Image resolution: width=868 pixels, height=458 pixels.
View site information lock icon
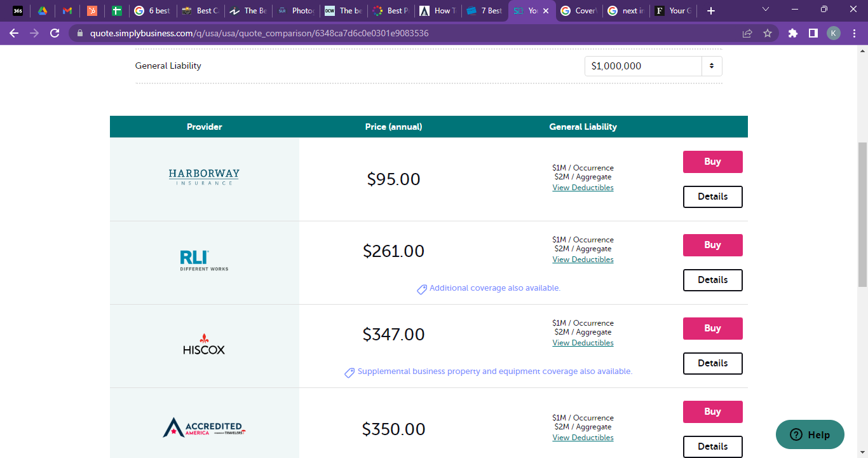(x=79, y=33)
